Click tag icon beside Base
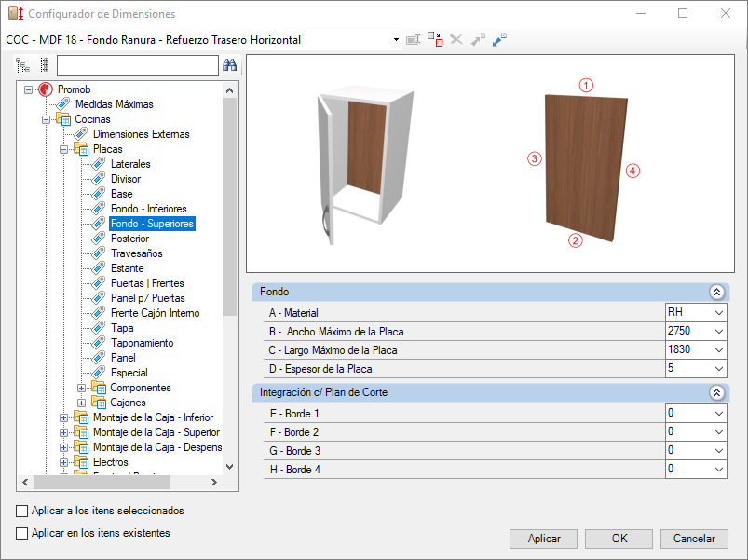The height and width of the screenshot is (560, 748). [99, 194]
